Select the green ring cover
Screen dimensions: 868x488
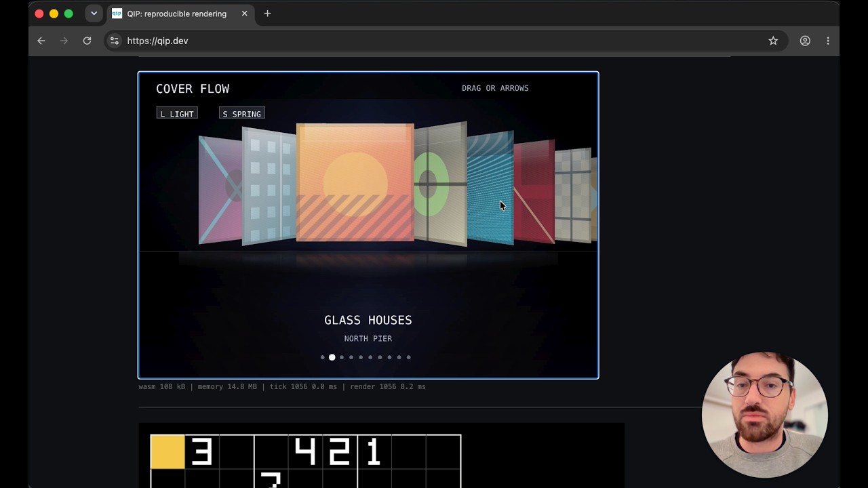point(440,184)
